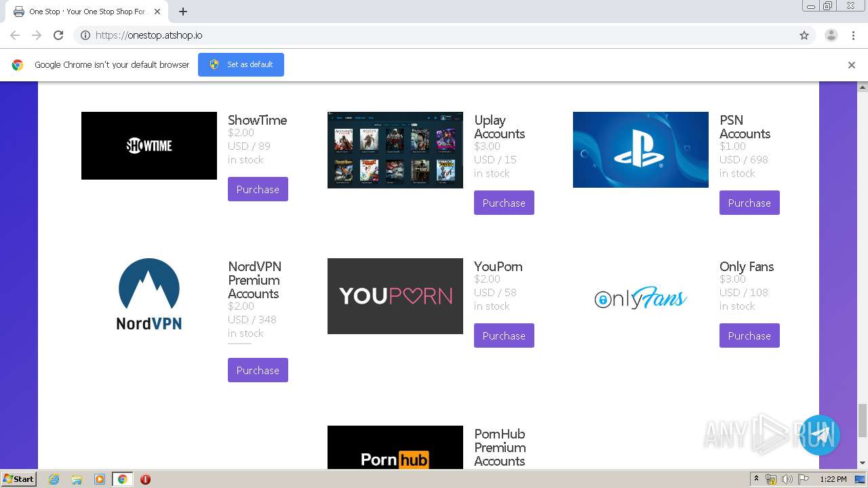Click the address bar URL
Viewport: 868px width, 488px height.
149,35
